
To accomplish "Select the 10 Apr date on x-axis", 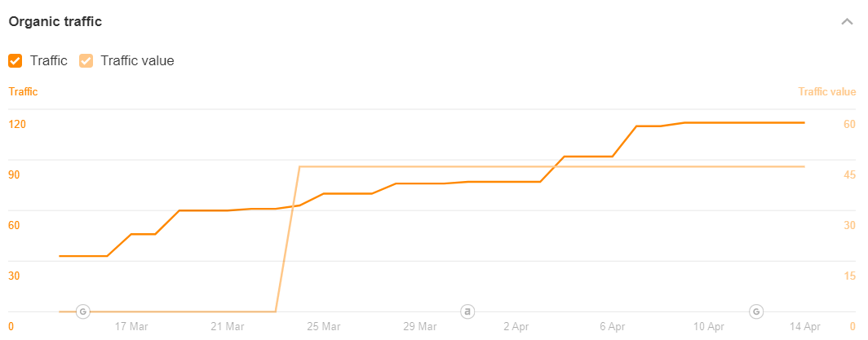I will point(708,327).
